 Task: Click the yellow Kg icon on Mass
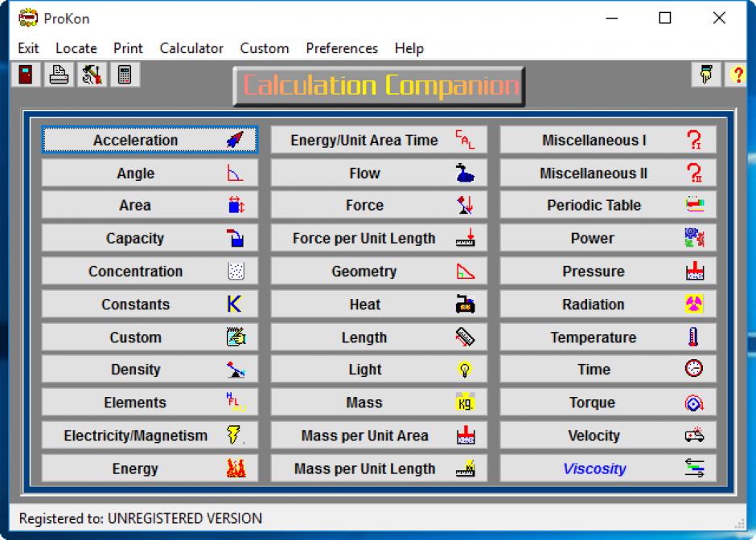pos(466,403)
